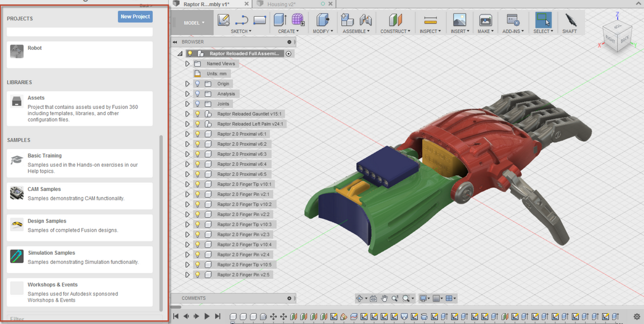
Task: Open the MODEL workspace menu
Action: [x=192, y=23]
